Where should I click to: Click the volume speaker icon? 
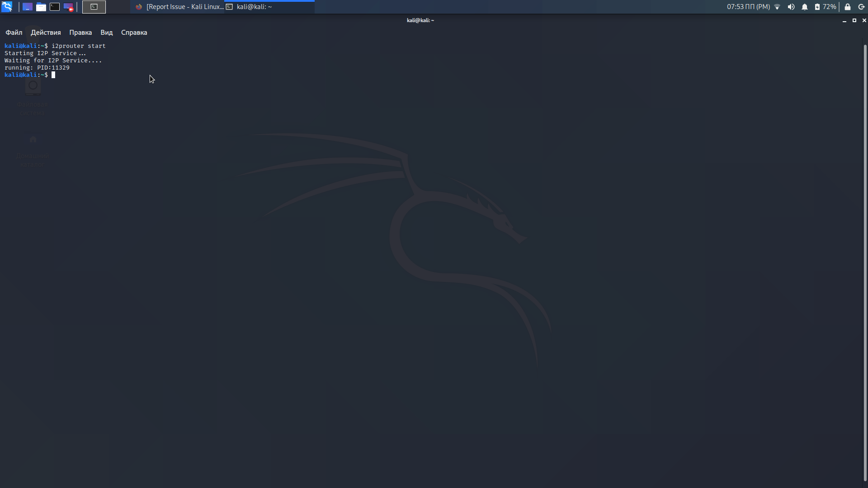coord(791,7)
